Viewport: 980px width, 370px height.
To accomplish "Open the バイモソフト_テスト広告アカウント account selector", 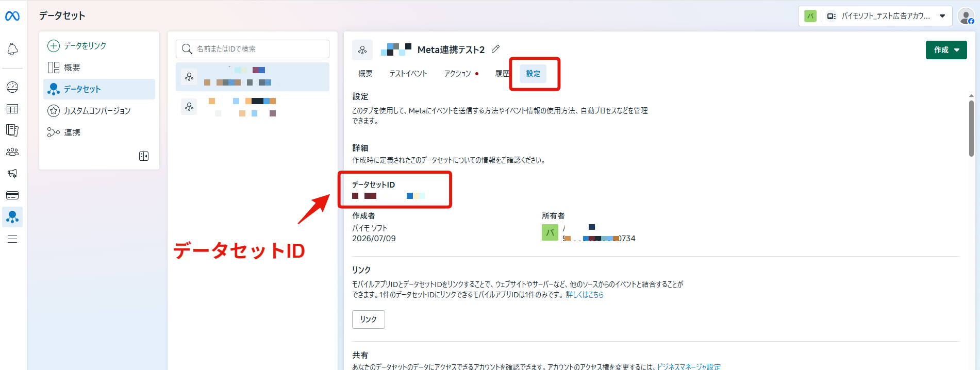I will pos(874,16).
